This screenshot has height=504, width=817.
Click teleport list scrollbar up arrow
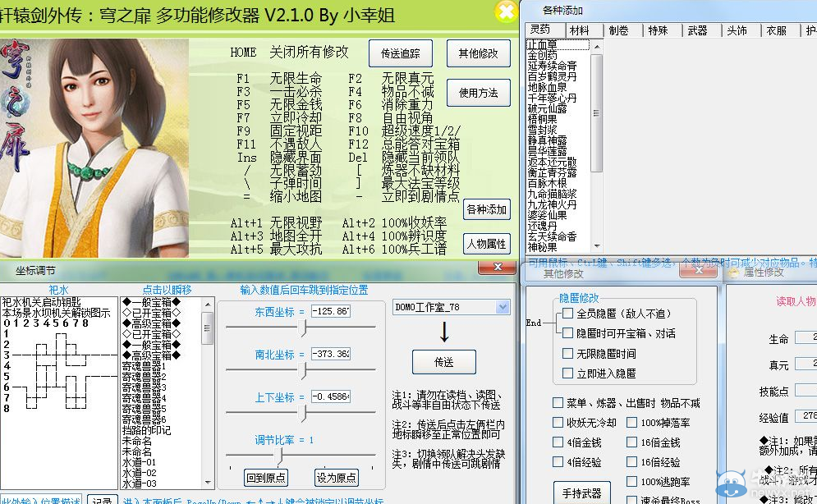(x=208, y=304)
